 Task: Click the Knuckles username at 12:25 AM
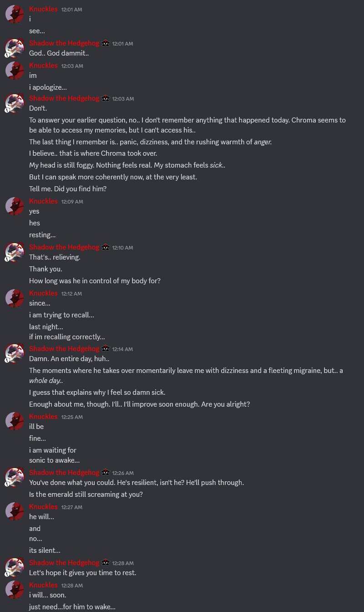click(x=43, y=417)
